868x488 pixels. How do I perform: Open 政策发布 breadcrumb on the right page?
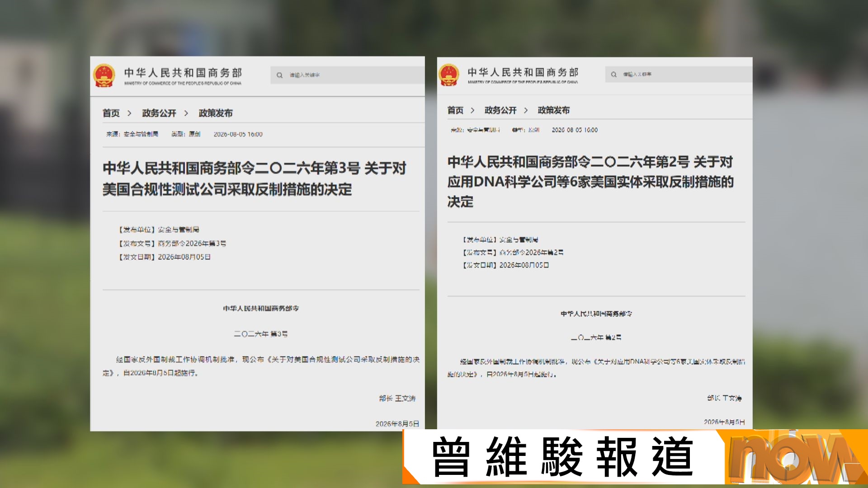(554, 110)
